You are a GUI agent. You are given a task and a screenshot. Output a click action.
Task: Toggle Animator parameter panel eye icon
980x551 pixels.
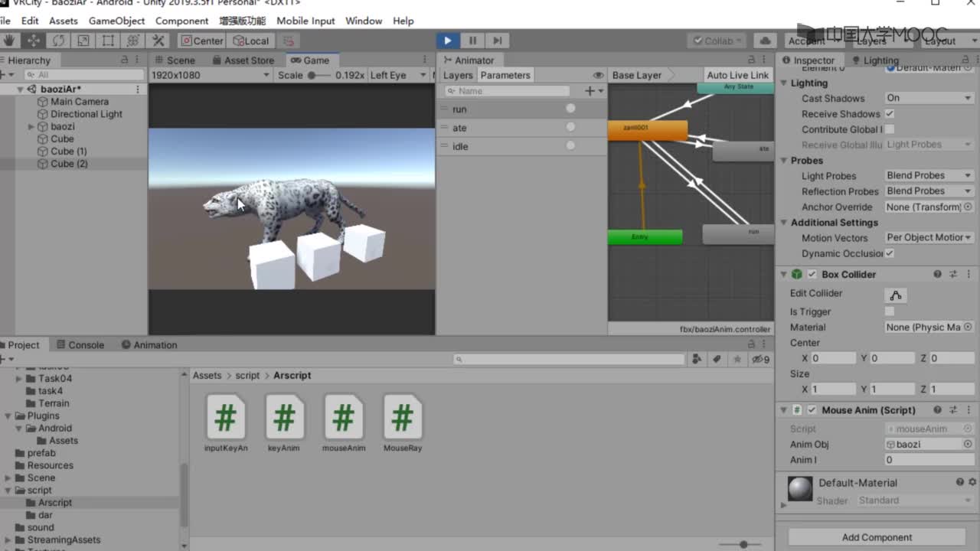click(x=598, y=75)
